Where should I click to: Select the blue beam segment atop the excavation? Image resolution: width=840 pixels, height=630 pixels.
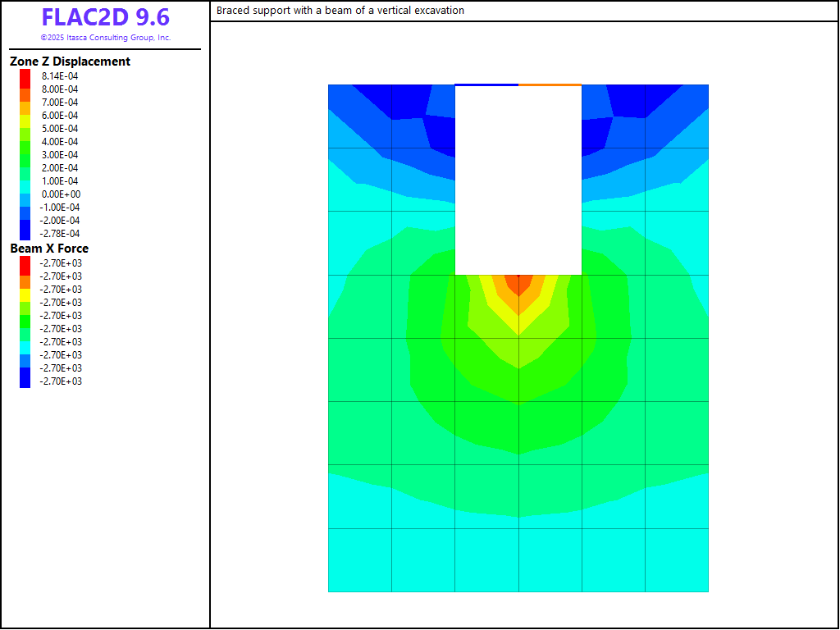pyautogui.click(x=486, y=84)
